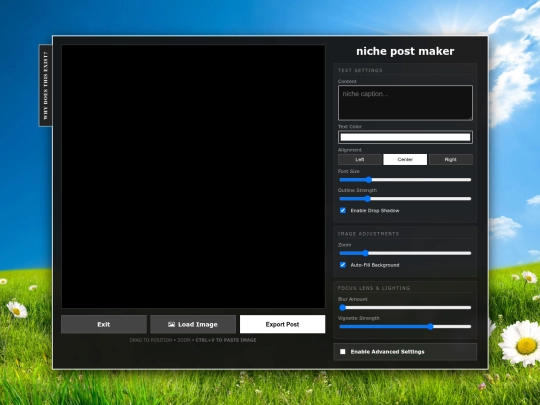Click the 'niche post maker' title

(405, 51)
